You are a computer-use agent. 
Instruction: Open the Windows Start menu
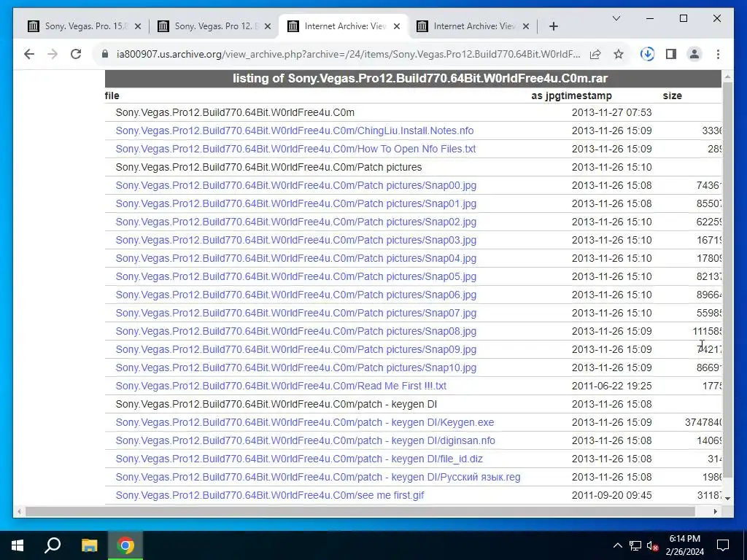tap(18, 545)
